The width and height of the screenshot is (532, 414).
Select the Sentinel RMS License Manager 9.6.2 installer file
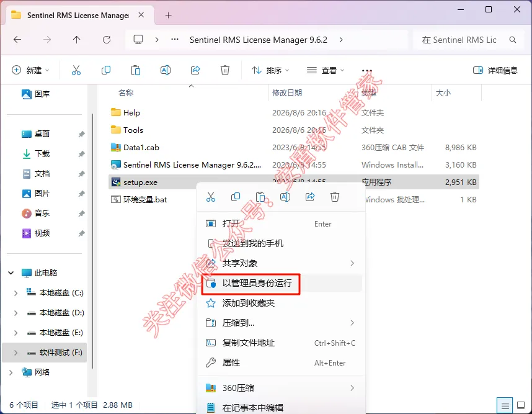click(293, 164)
